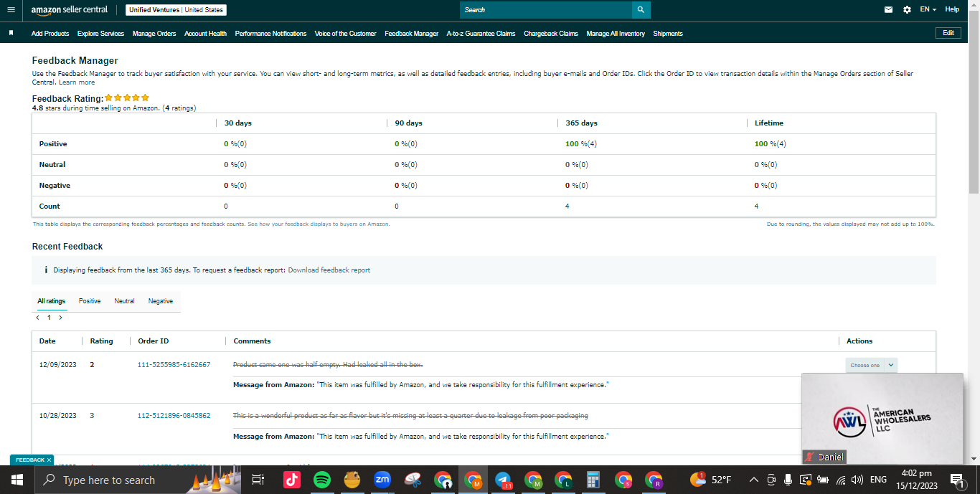The width and height of the screenshot is (980, 494).
Task: Open Performance Notifications
Action: 270,34
